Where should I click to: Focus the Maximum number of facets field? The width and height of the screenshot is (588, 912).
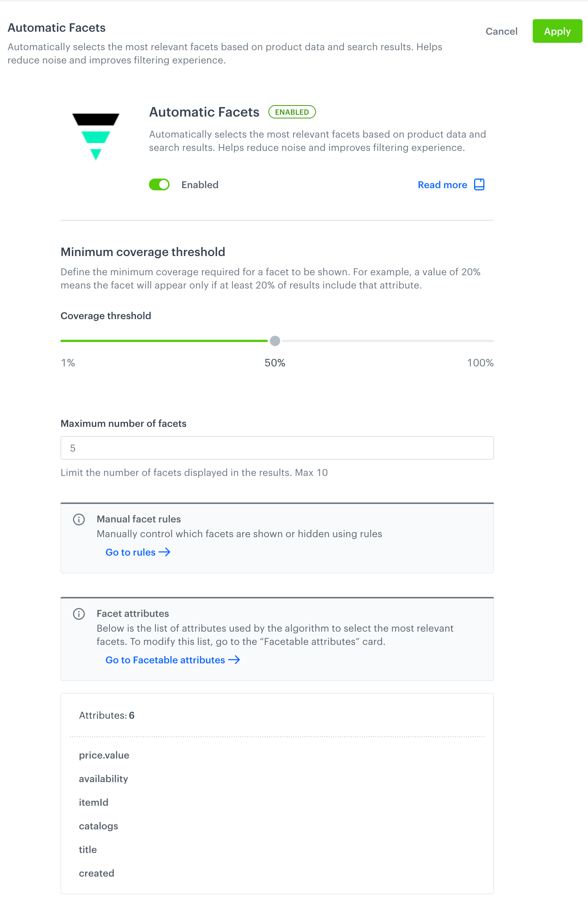(277, 448)
